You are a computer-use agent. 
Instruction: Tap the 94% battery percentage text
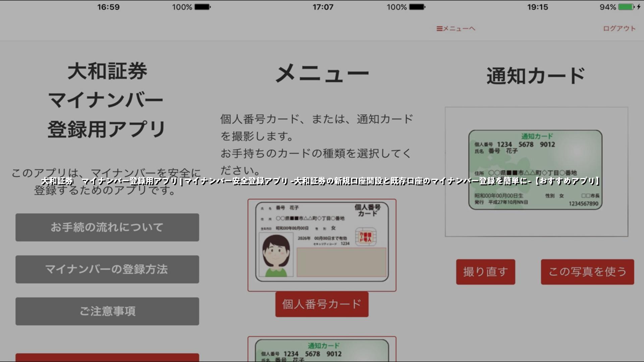608,7
